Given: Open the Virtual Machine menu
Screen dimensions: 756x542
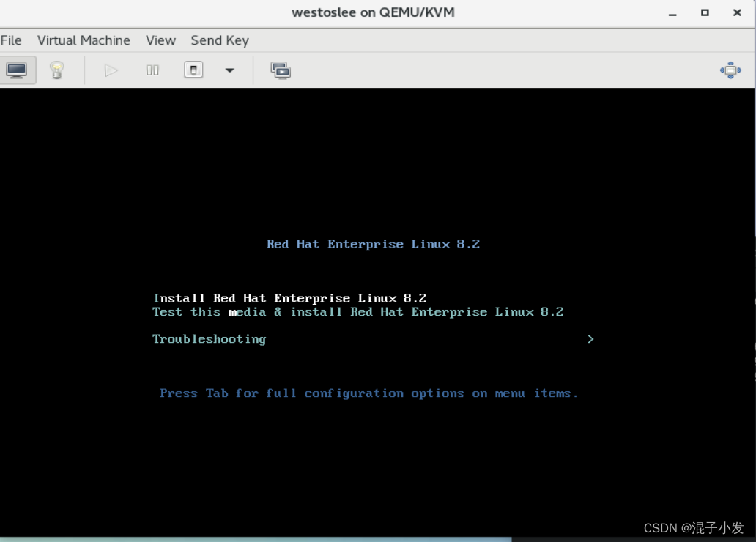Looking at the screenshot, I should [84, 40].
